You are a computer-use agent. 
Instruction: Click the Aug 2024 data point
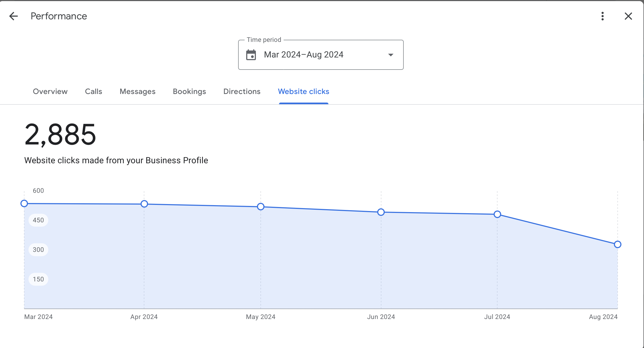click(x=618, y=244)
